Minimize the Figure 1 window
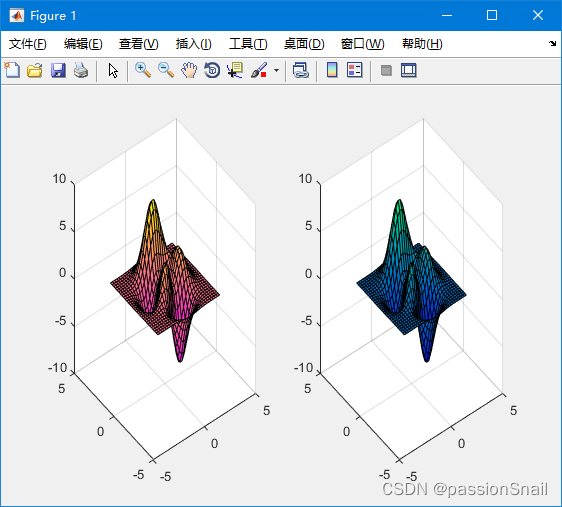 click(x=447, y=15)
